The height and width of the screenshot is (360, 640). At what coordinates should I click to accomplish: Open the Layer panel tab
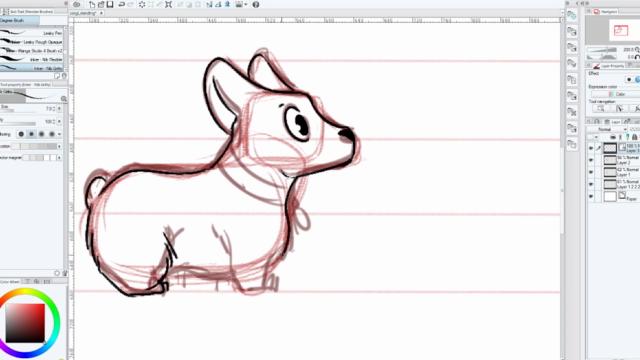click(x=611, y=122)
